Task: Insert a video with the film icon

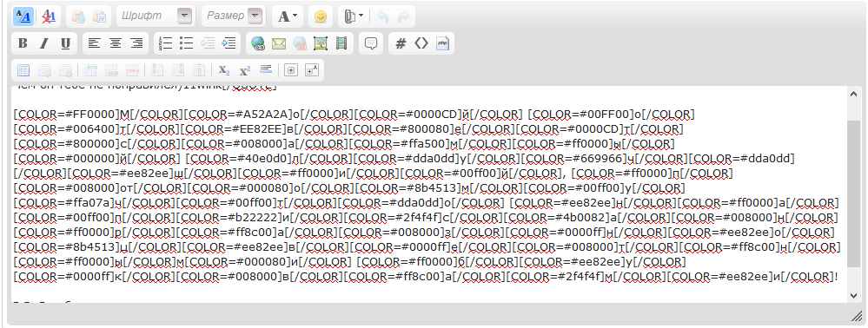Action: coord(341,43)
